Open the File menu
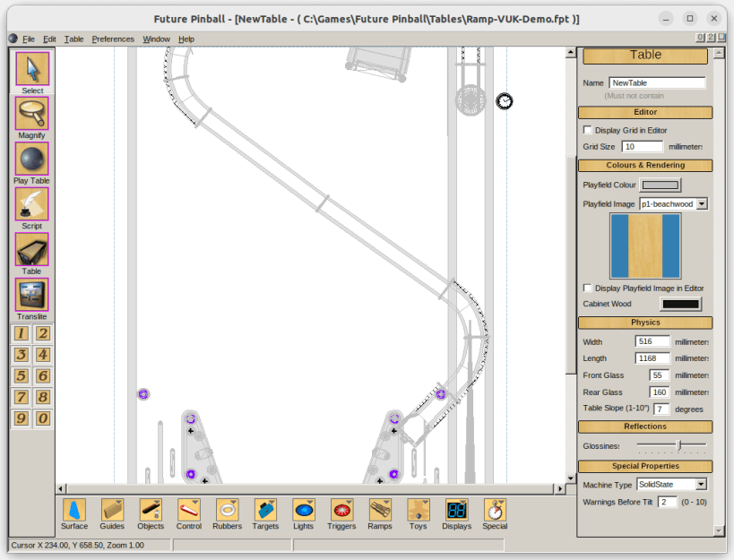The height and width of the screenshot is (560, 734). coord(29,39)
